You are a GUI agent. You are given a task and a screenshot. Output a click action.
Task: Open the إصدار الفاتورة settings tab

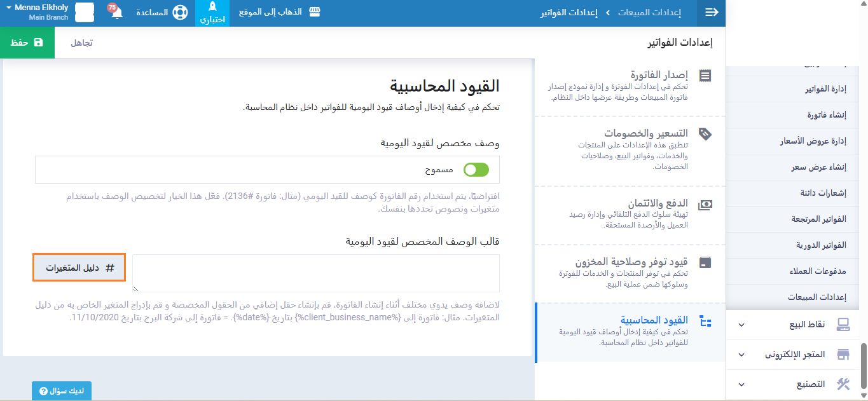click(x=630, y=86)
